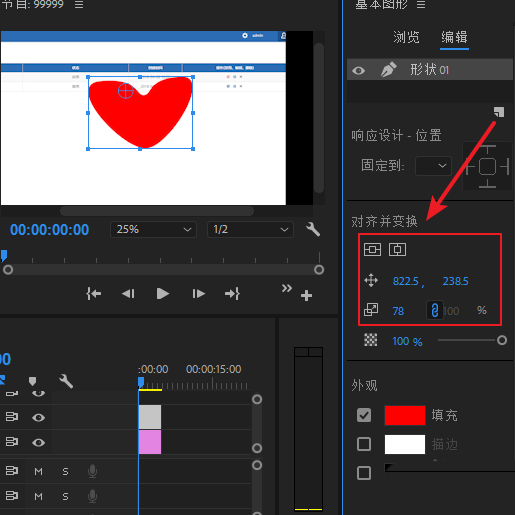
Task: Toggle eye on the gray clip track
Action: 38,418
